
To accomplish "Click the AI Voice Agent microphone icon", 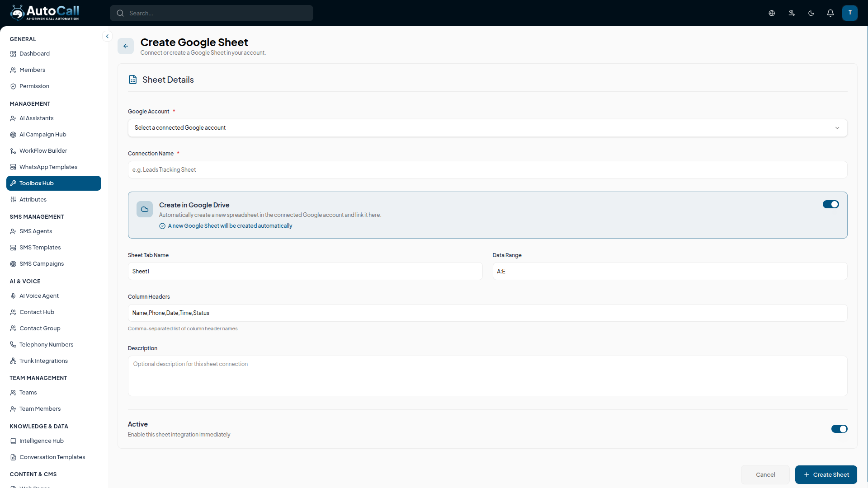I will [13, 296].
